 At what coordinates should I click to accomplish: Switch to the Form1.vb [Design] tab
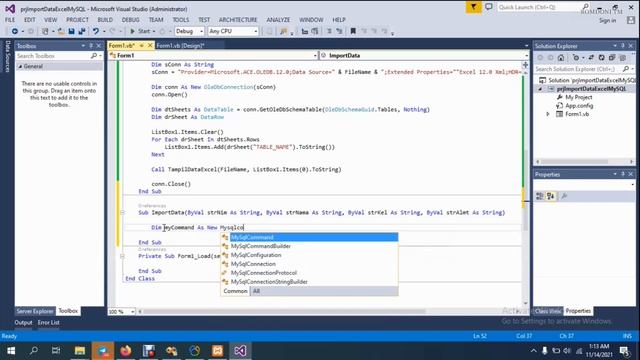click(180, 46)
